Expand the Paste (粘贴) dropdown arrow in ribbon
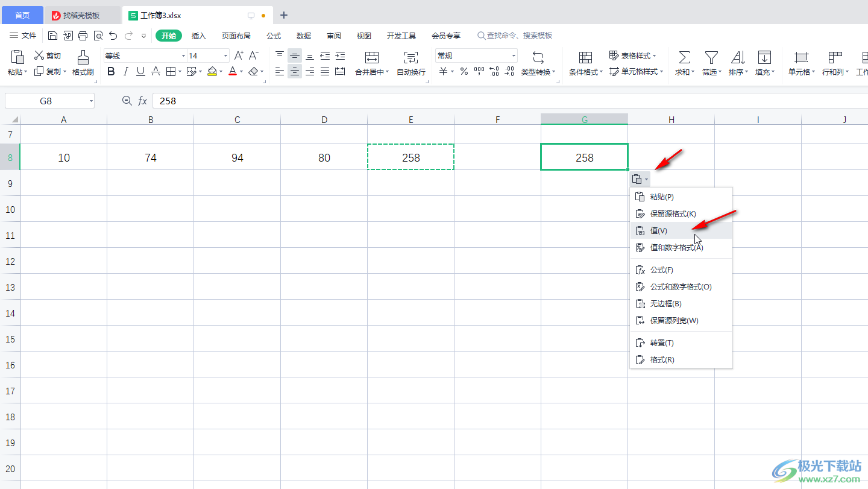868x489 pixels. point(25,72)
